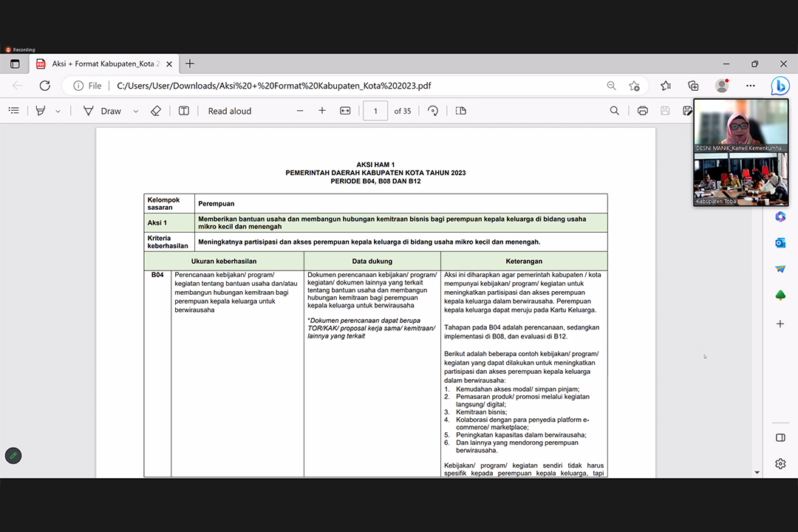Activate the Draw tool
The width and height of the screenshot is (798, 532).
[102, 111]
